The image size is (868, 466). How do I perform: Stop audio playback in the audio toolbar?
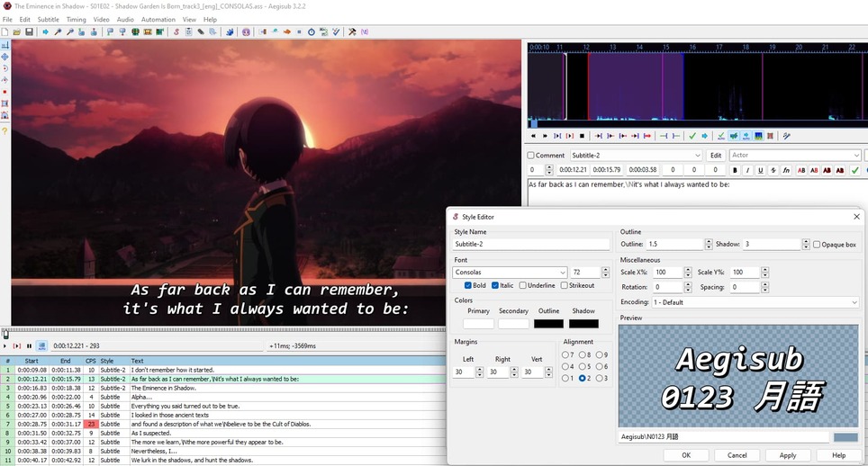[x=582, y=136]
